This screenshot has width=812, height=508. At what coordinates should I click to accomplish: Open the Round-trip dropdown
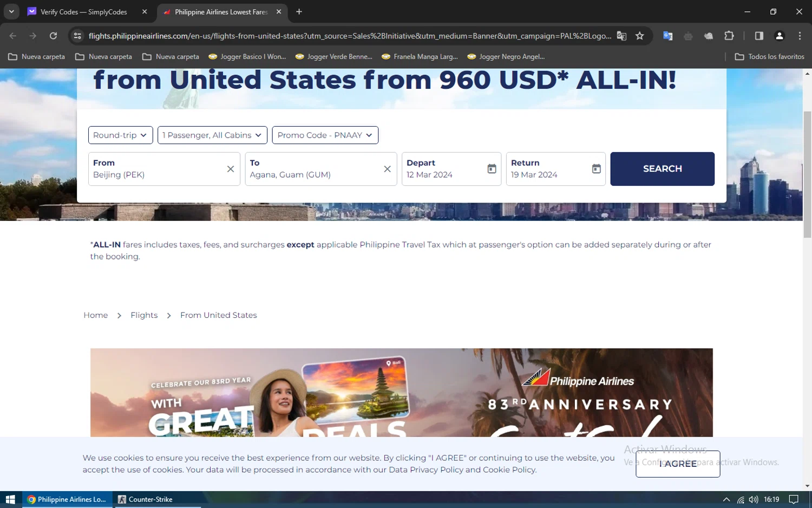(120, 135)
